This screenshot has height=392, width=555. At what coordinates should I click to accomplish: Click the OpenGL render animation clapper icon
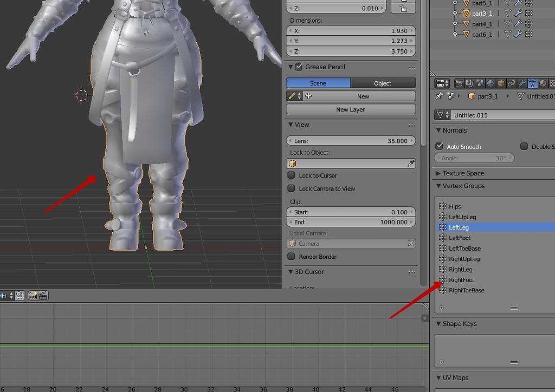tap(43, 296)
